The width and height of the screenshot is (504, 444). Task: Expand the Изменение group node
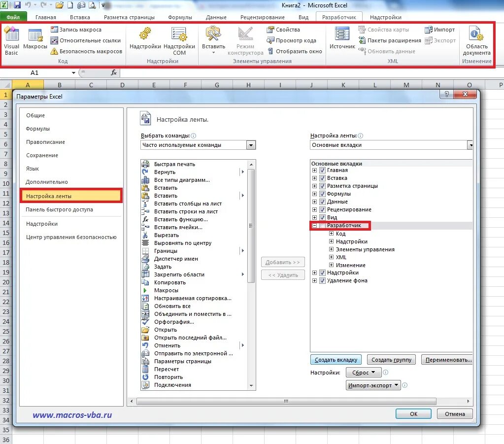click(x=331, y=265)
